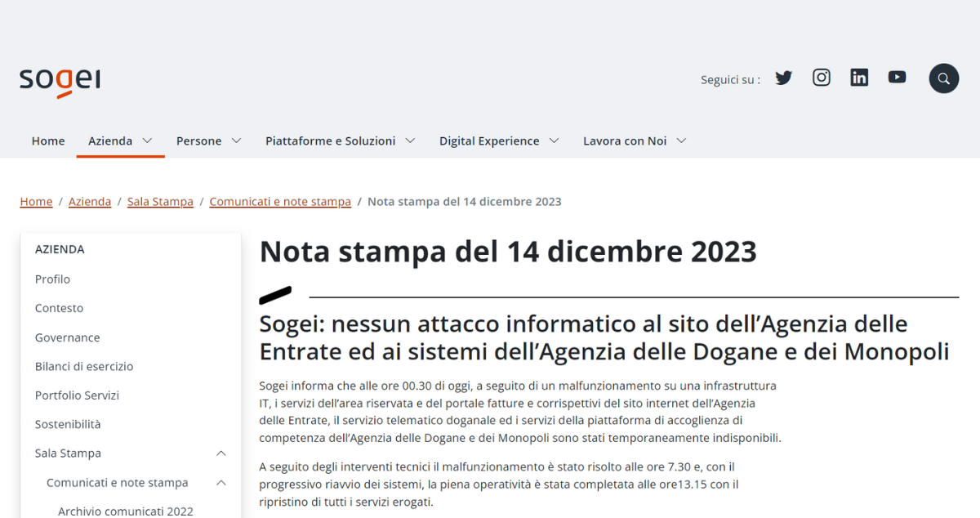Open Comunicati e note stampa sidebar item

coord(118,483)
